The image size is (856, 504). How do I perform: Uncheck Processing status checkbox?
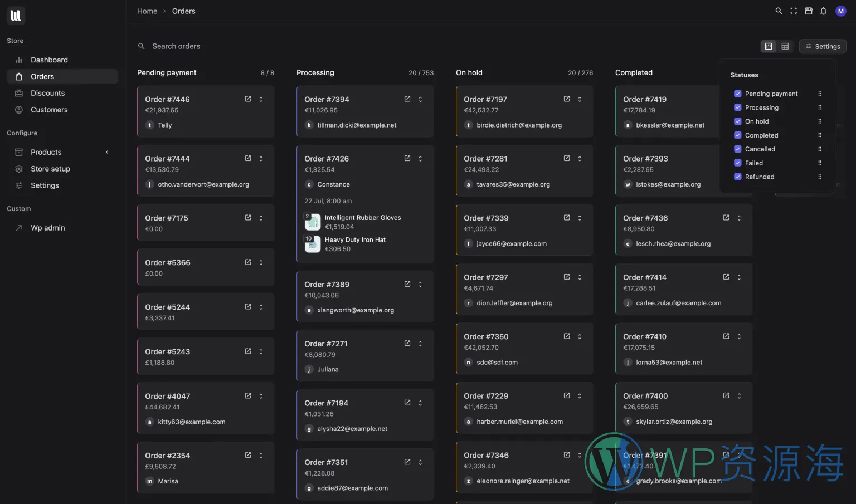click(738, 107)
